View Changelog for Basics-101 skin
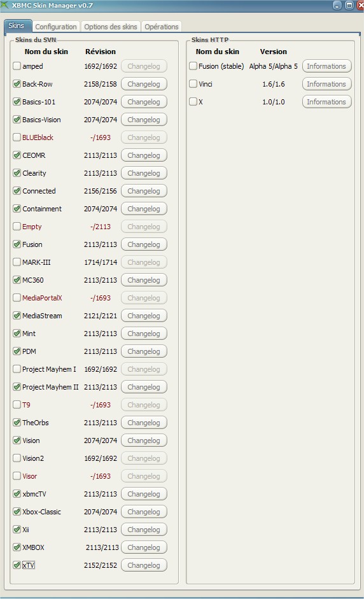 (144, 102)
